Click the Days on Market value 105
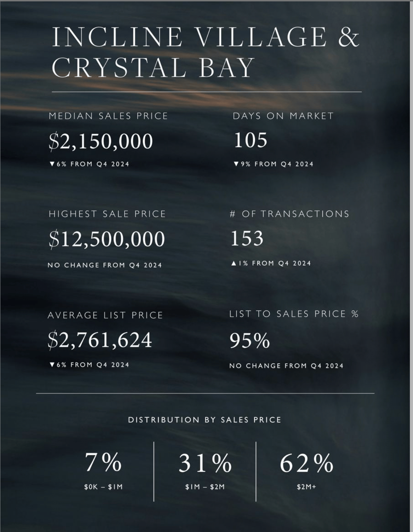The width and height of the screenshot is (413, 532). point(250,140)
